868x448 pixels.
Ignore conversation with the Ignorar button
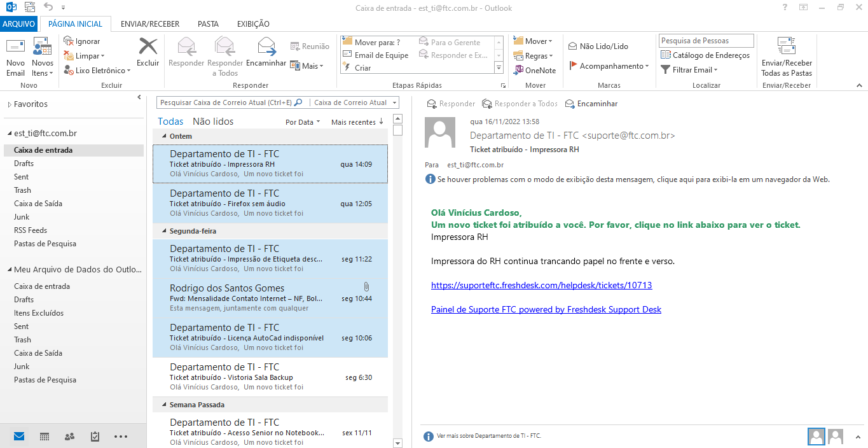(82, 41)
